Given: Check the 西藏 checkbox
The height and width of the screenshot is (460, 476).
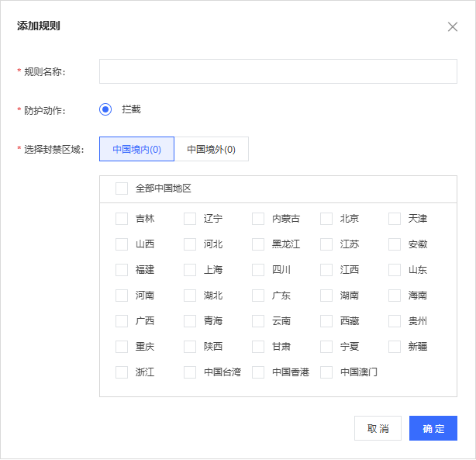Looking at the screenshot, I should pos(326,321).
